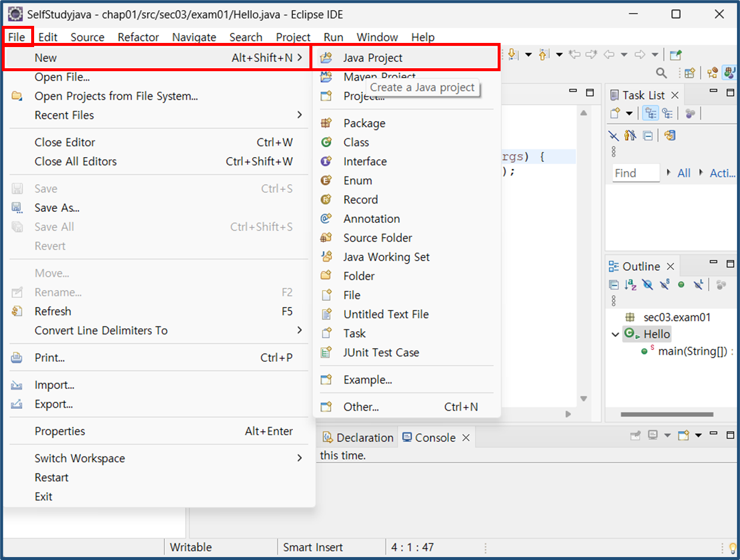Click editor vertical scrollbar down arrow
This screenshot has width=740, height=560.
tap(583, 399)
